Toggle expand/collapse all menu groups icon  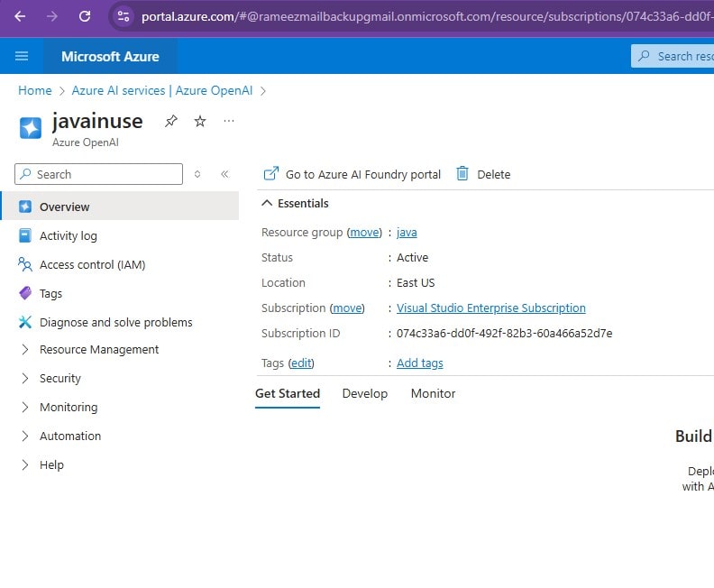197,174
